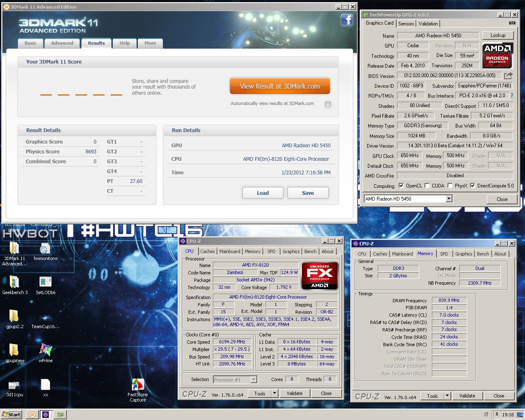Open the xx desktop file
This screenshot has width=525, height=420.
[x=46, y=388]
